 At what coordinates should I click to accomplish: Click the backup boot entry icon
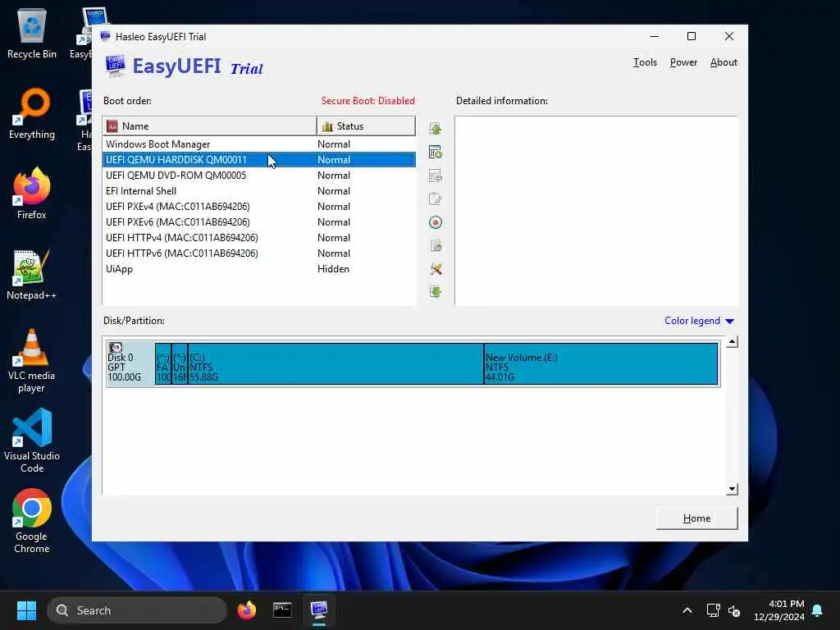pyautogui.click(x=435, y=245)
